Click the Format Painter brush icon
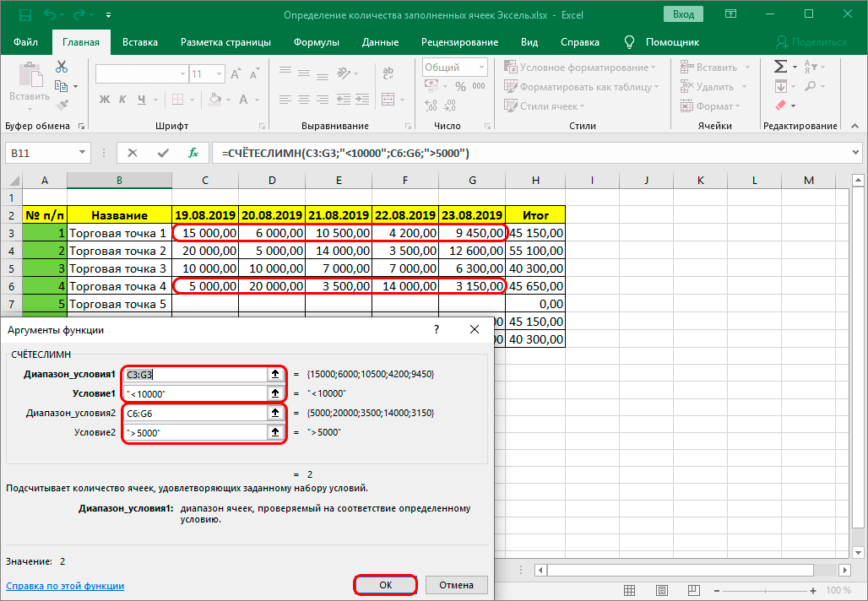 point(62,104)
